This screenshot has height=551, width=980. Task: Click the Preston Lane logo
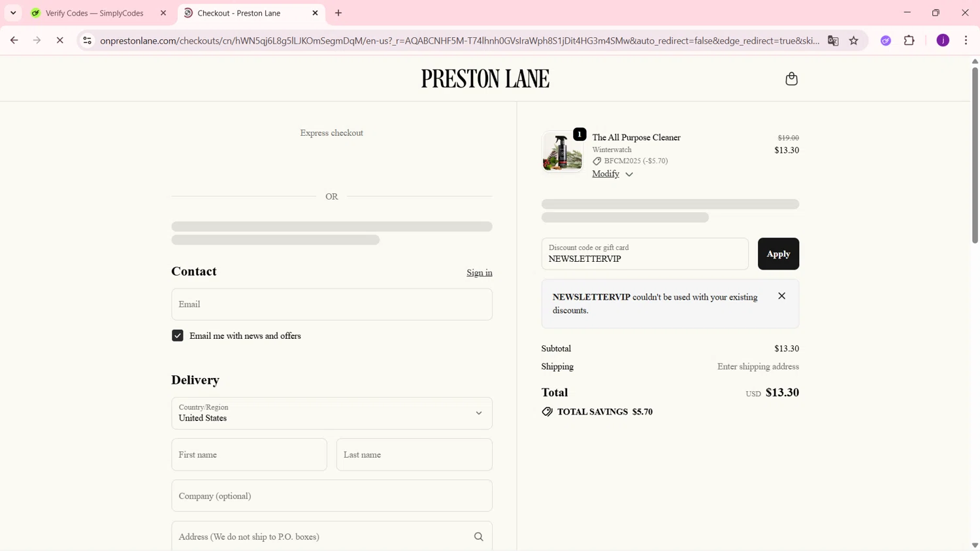[485, 79]
